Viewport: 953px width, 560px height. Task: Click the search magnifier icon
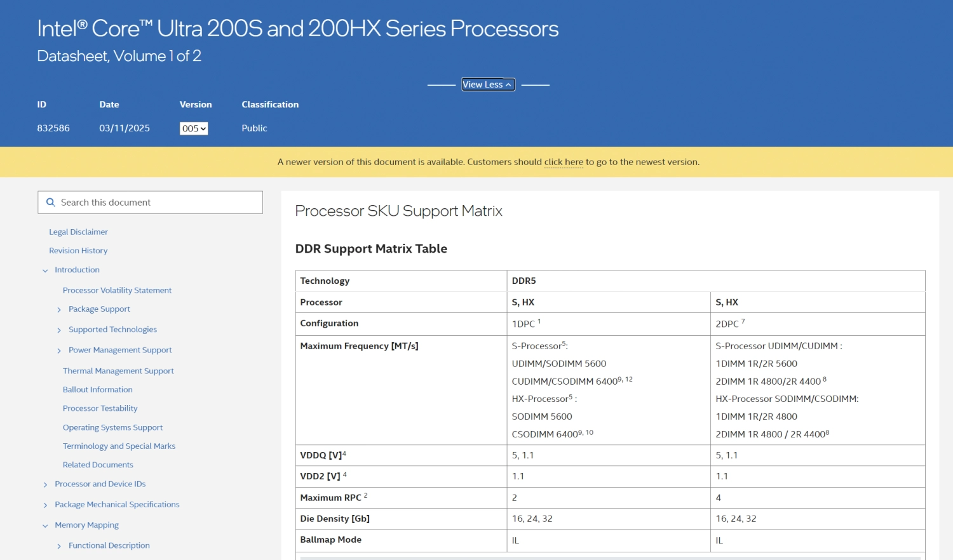point(51,203)
